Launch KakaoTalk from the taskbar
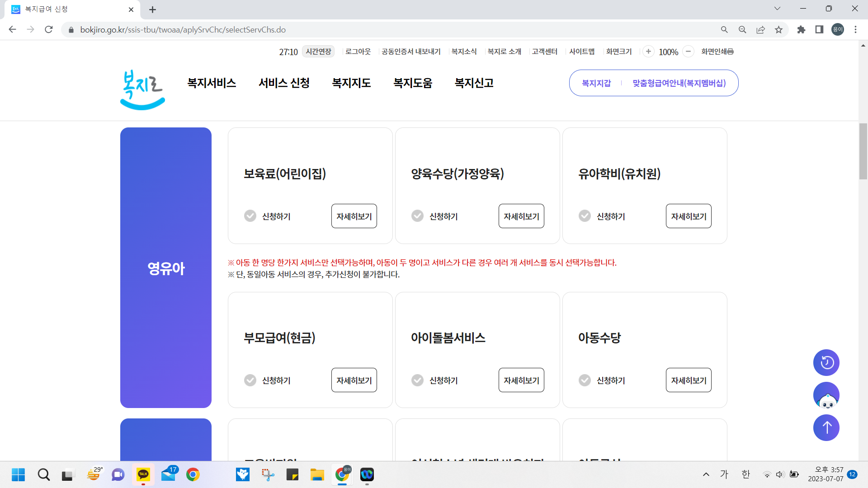The width and height of the screenshot is (868, 488). tap(143, 474)
